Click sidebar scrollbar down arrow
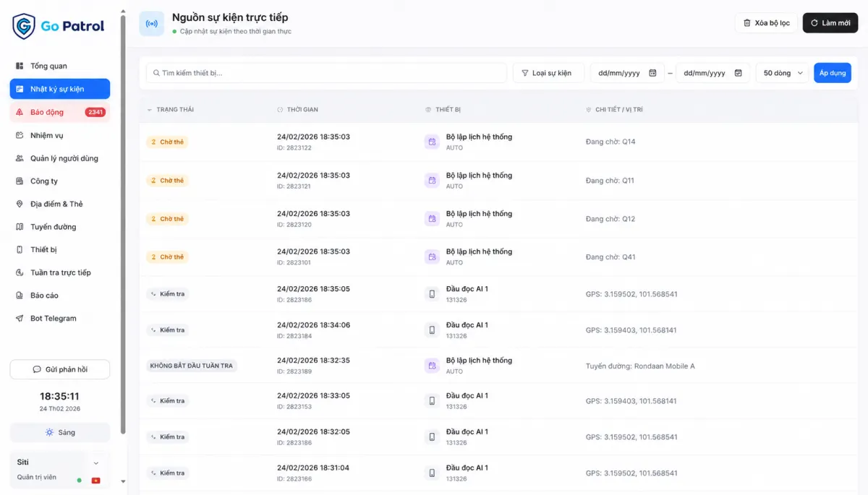 (123, 481)
